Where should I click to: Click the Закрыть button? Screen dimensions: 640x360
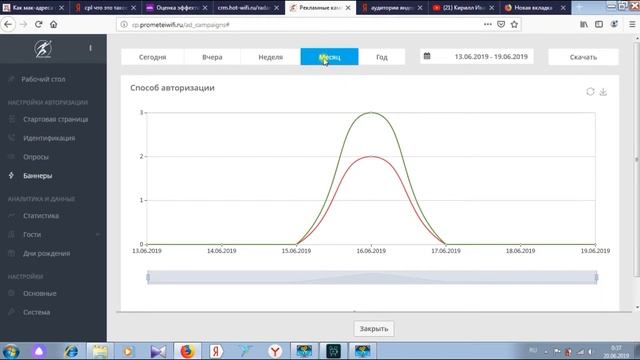coord(373,329)
